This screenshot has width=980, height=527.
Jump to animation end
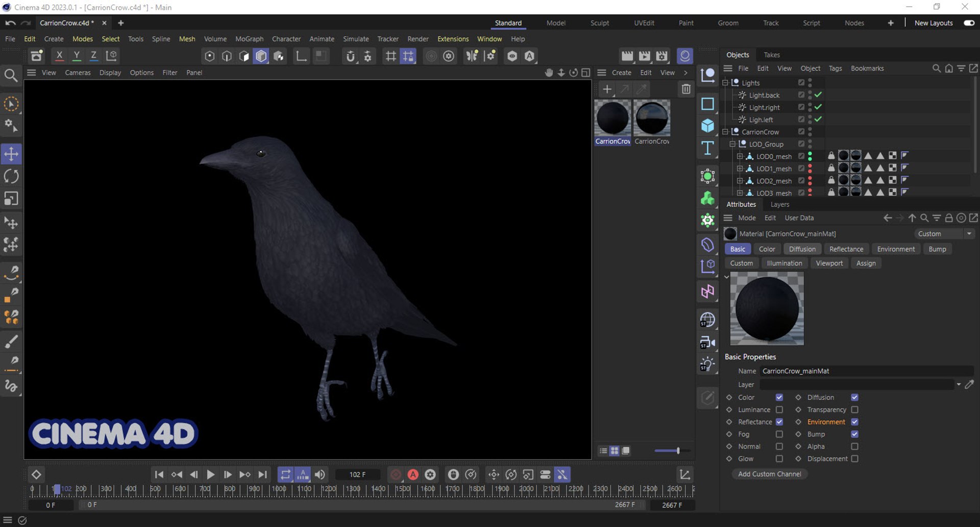point(262,474)
